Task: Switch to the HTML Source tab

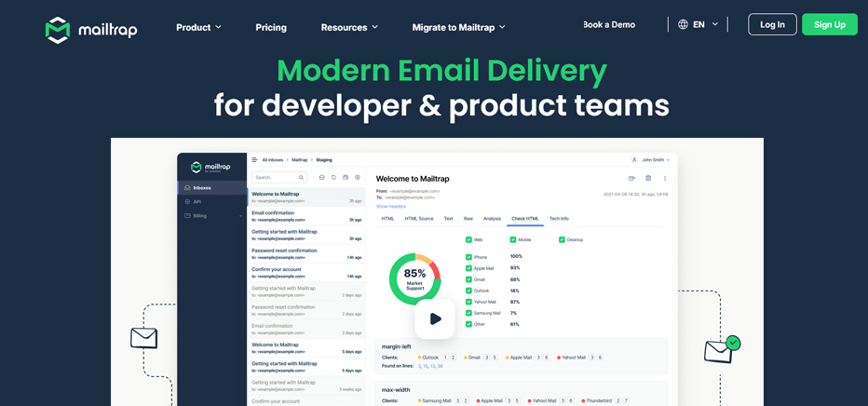Action: [x=419, y=219]
